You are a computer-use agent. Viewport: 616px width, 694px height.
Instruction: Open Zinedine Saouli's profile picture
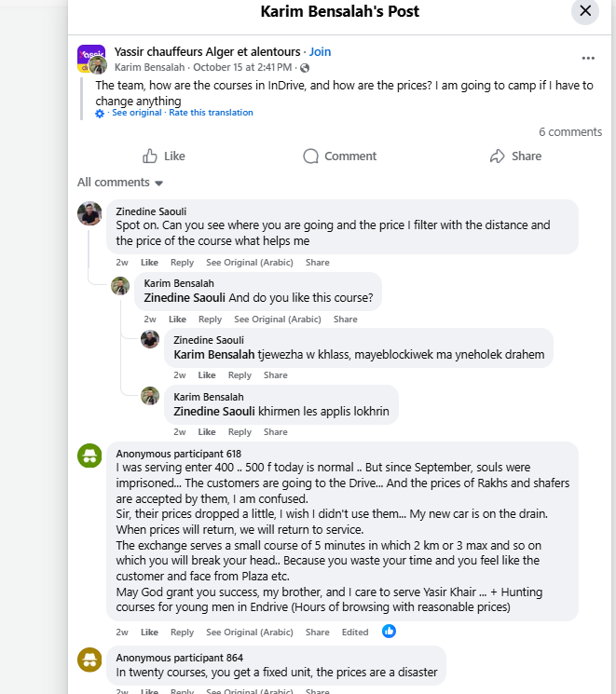tap(89, 213)
